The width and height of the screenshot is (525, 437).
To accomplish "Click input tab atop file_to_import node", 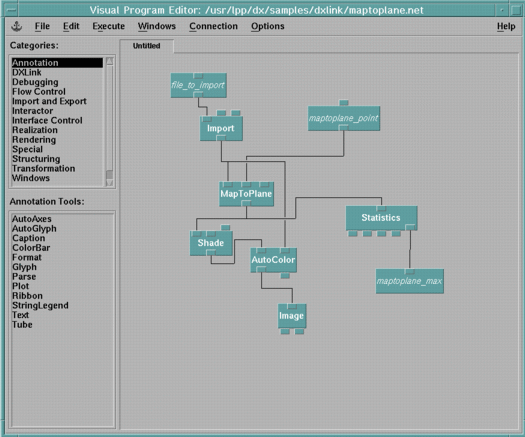I will coord(199,76).
